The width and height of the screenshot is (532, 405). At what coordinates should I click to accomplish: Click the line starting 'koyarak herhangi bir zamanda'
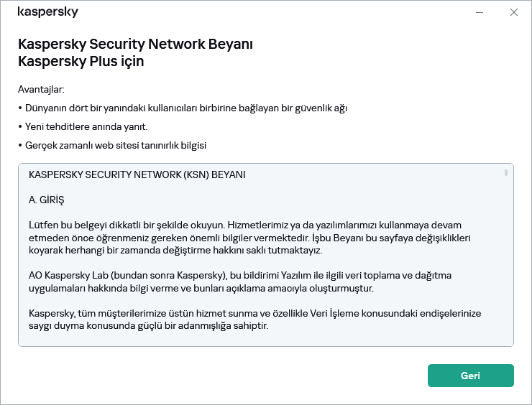pyautogui.click(x=175, y=250)
